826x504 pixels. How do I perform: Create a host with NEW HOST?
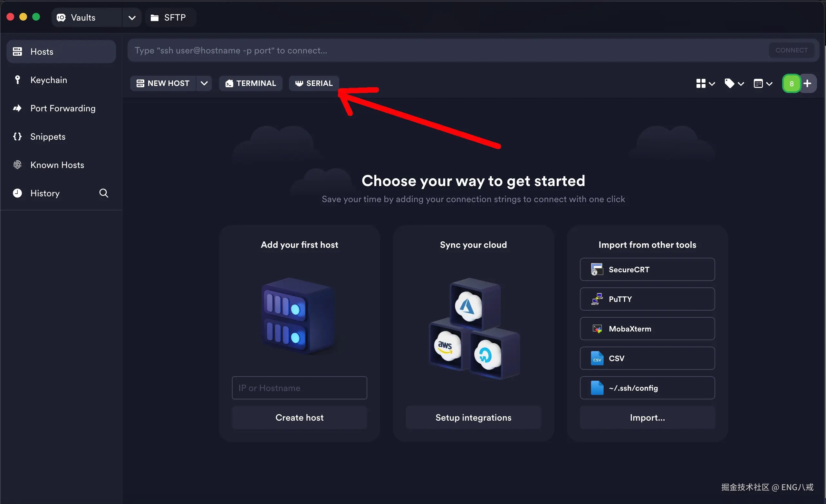pos(163,83)
